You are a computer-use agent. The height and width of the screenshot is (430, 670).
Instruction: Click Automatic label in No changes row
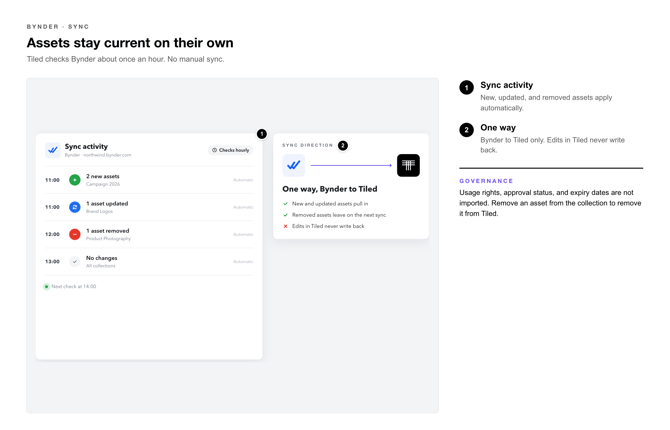[243, 262]
